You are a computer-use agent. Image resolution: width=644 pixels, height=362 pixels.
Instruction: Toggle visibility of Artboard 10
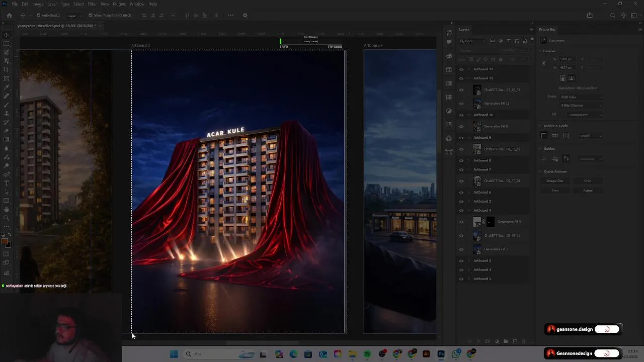461,115
